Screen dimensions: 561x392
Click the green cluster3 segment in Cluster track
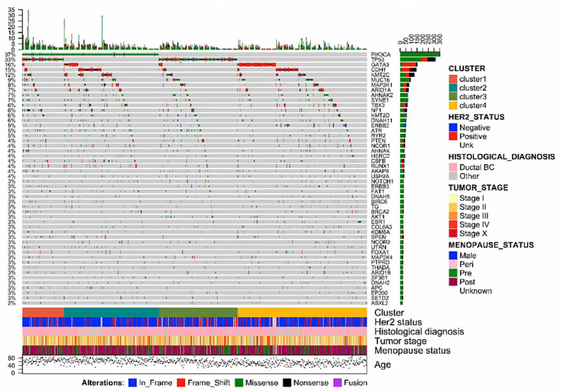[198, 312]
